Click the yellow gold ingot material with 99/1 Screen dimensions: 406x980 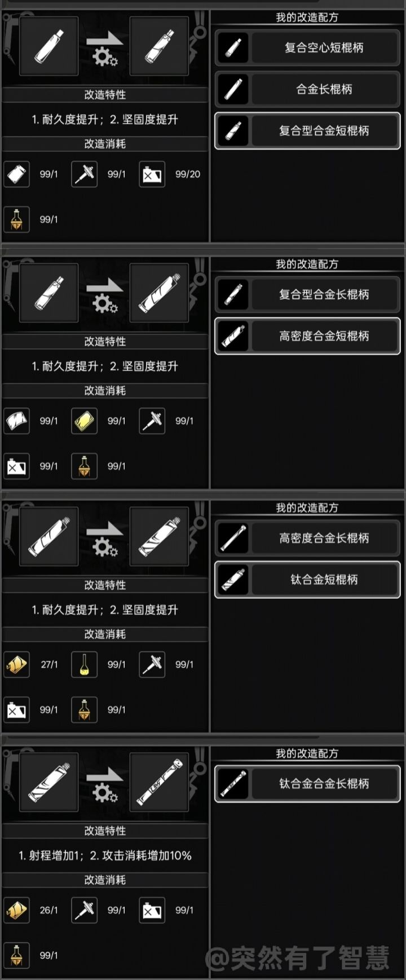click(x=85, y=421)
